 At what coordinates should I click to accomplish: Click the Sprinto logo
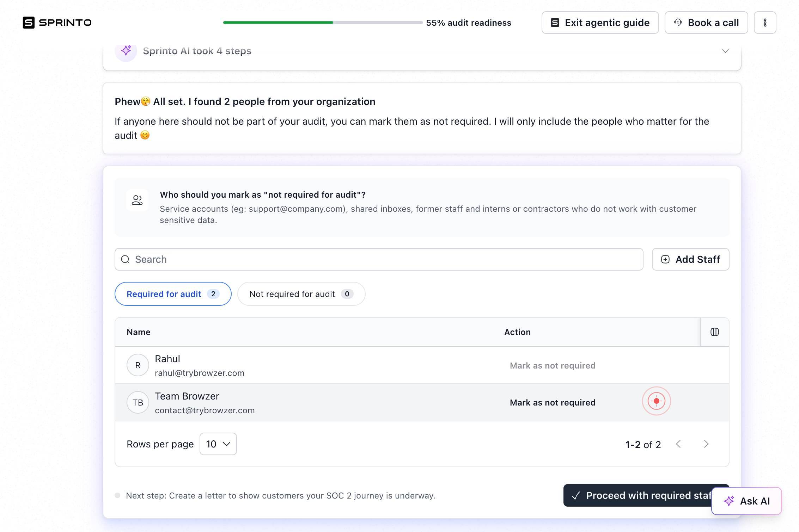(57, 23)
